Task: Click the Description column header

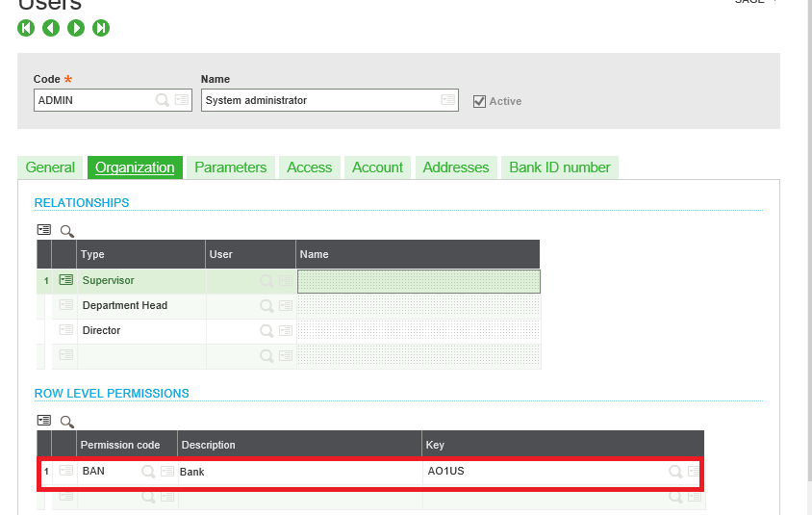Action: [300, 445]
